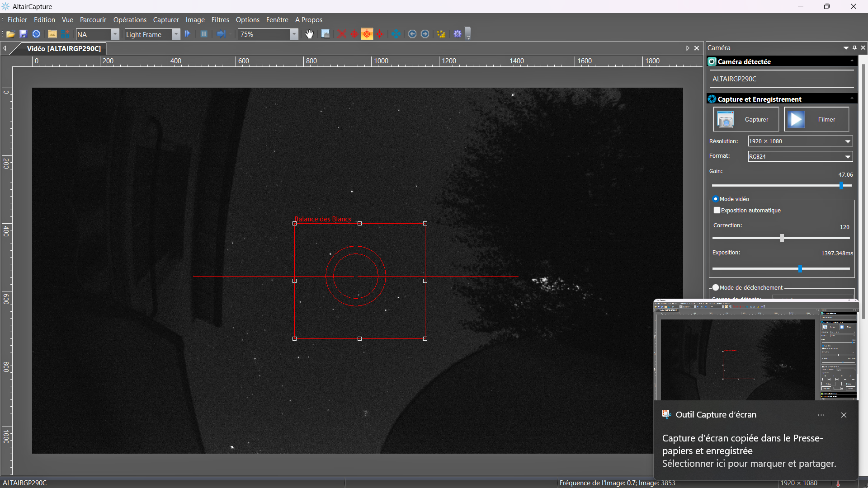Click the red X cross icon
The width and height of the screenshot is (868, 488).
point(342,34)
